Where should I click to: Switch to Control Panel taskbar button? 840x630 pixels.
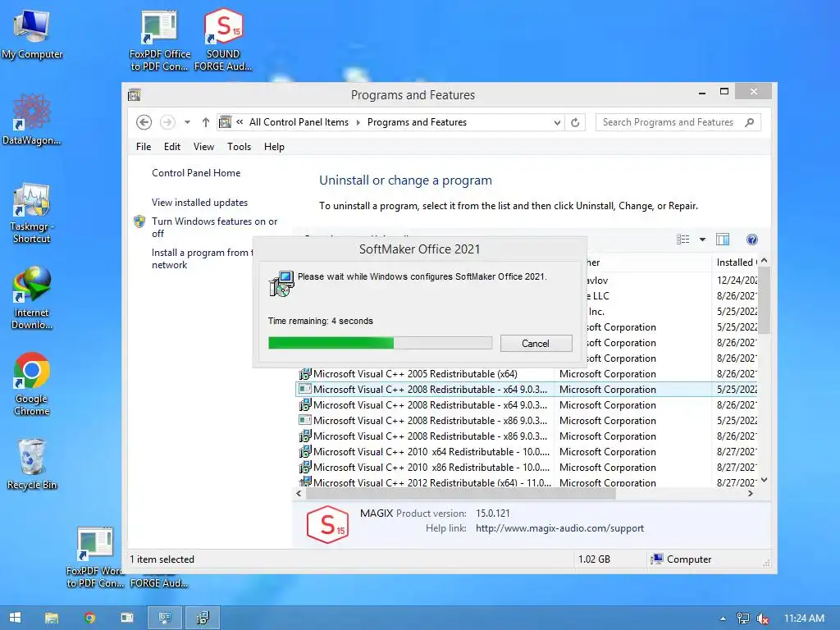coord(165,618)
